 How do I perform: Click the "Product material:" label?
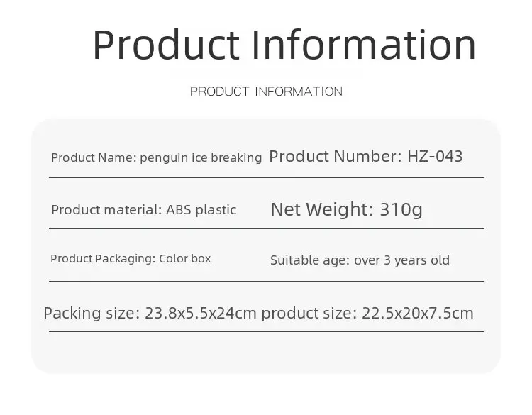pyautogui.click(x=106, y=210)
